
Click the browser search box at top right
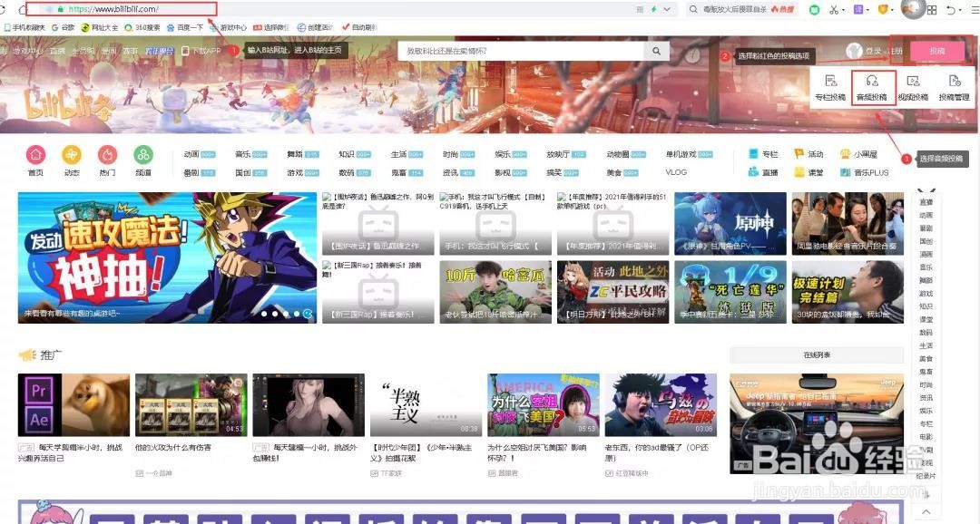743,9
